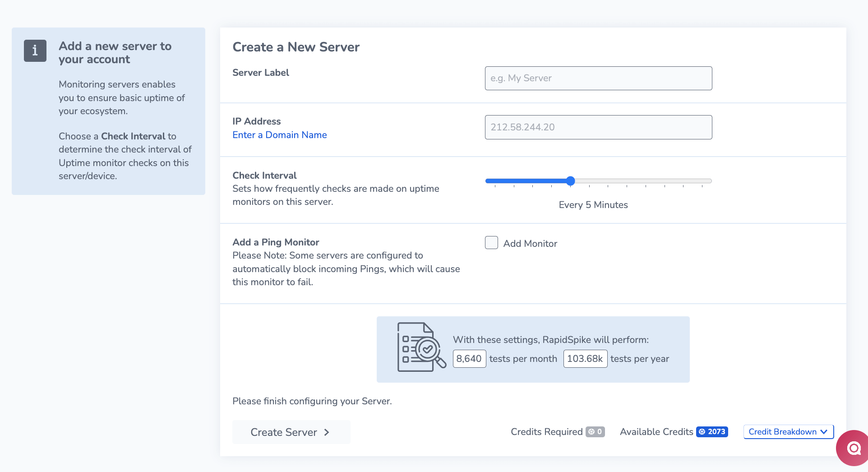Click the info icon in the sidebar panel
868x472 pixels.
(x=35, y=51)
